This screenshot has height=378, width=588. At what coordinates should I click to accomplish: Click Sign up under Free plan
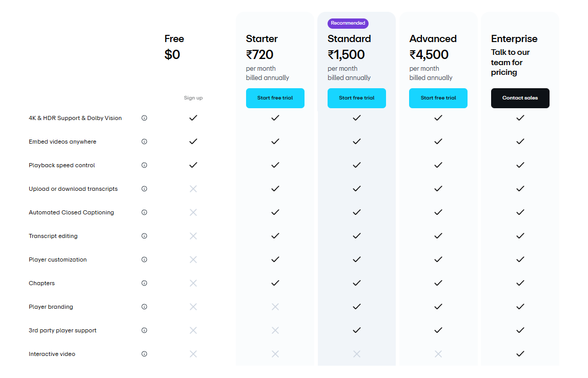point(193,98)
